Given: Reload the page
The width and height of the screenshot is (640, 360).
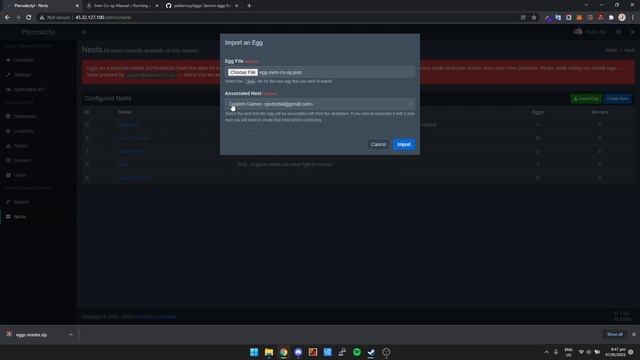Looking at the screenshot, I should pyautogui.click(x=29, y=18).
